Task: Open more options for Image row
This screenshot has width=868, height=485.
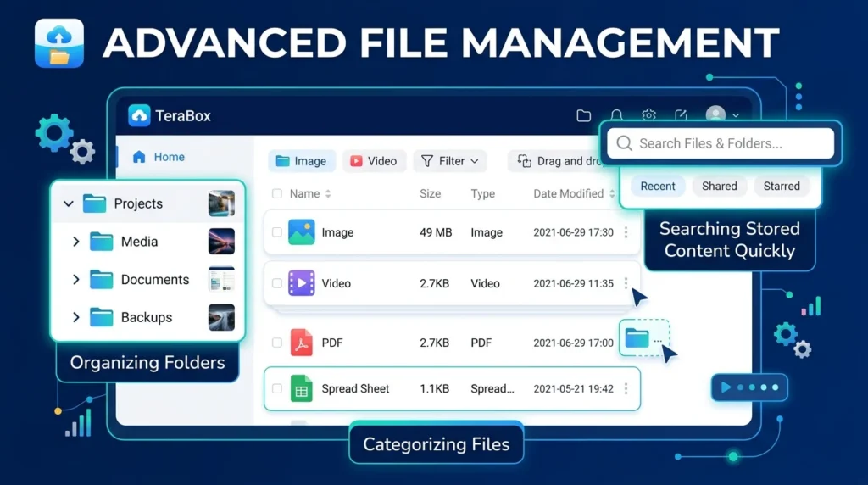Action: click(x=626, y=232)
